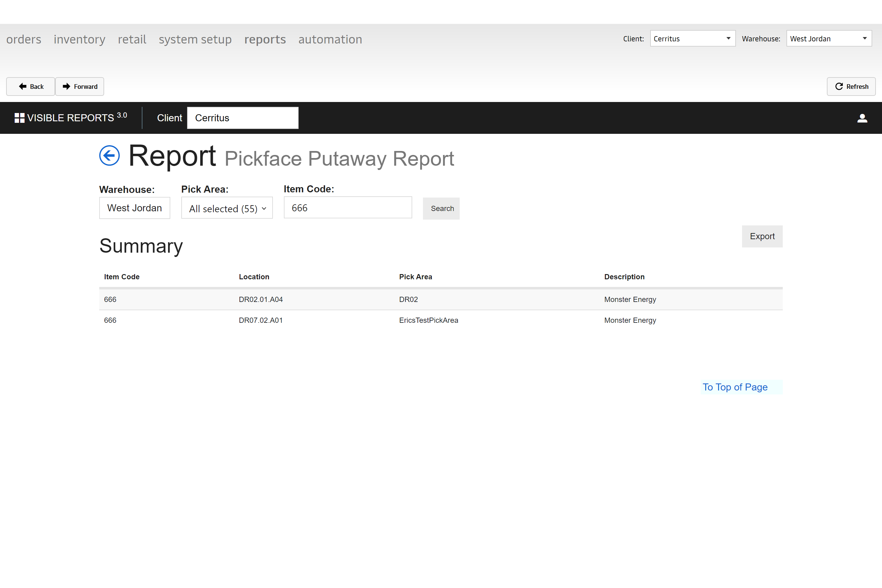Click the Summary heading
This screenshot has width=882, height=588.
tap(141, 246)
